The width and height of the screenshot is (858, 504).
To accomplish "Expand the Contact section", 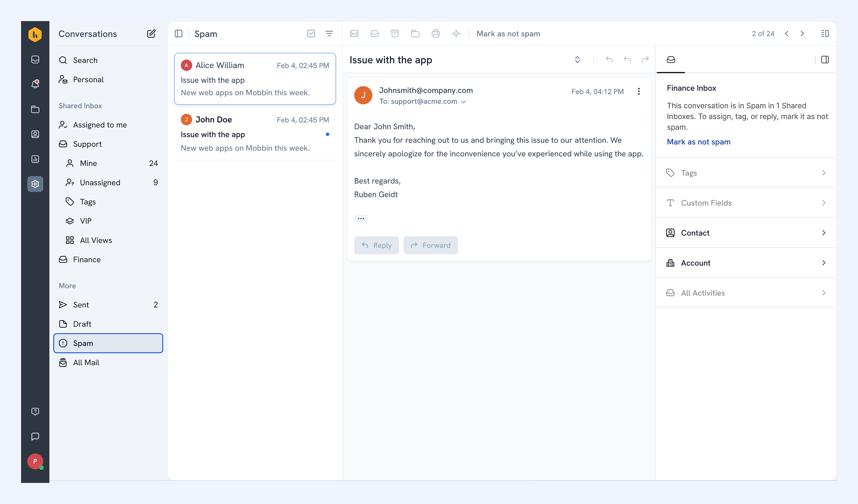I will click(746, 233).
